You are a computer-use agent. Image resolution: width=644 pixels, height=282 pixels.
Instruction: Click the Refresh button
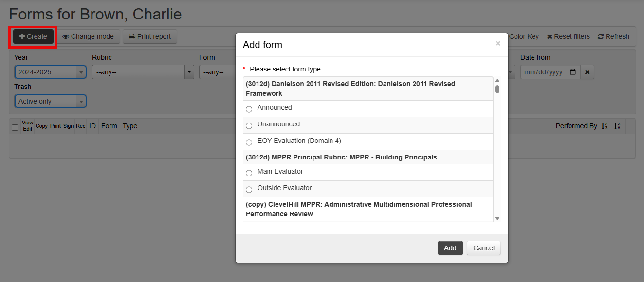point(613,36)
